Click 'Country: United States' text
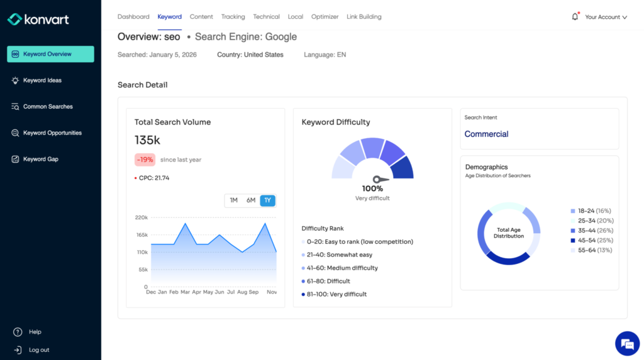Viewport: 644px width, 360px height. click(250, 55)
